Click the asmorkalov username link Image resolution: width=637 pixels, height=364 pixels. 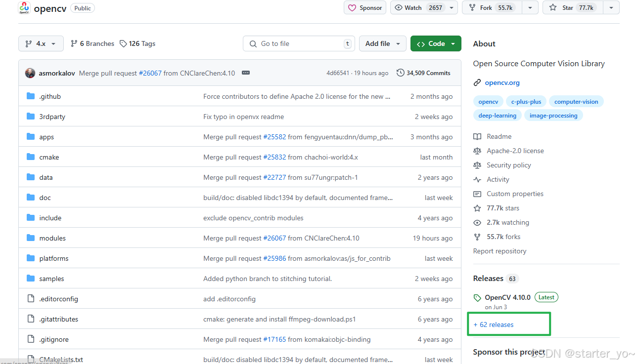pyautogui.click(x=57, y=73)
